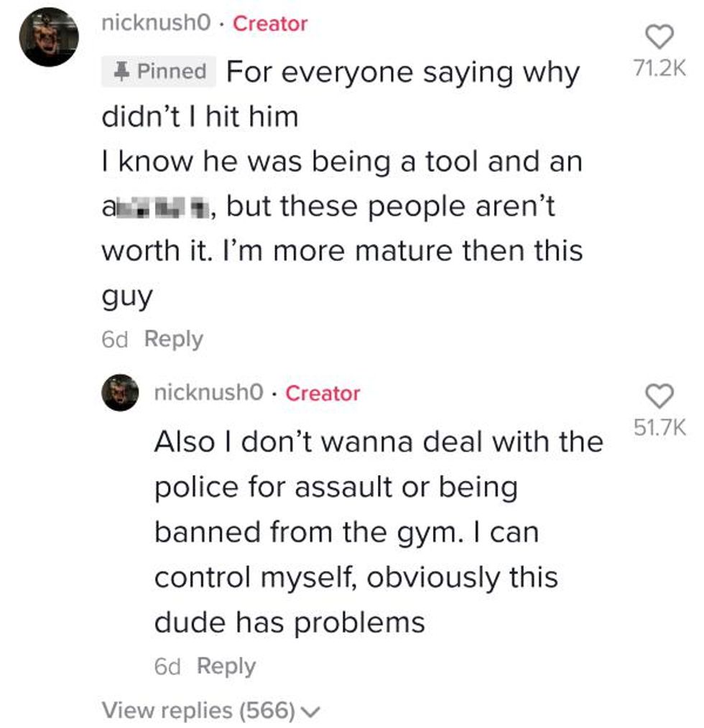Screen dimensions: 704x728
Task: Reply to the pinned comment
Action: tap(174, 339)
